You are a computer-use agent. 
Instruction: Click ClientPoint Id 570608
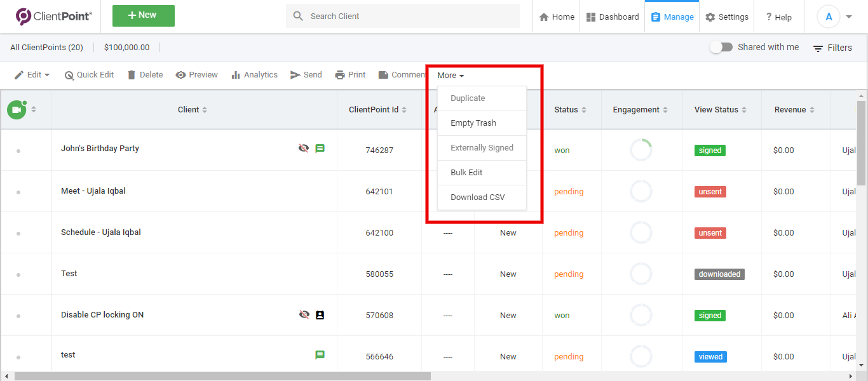(x=379, y=316)
